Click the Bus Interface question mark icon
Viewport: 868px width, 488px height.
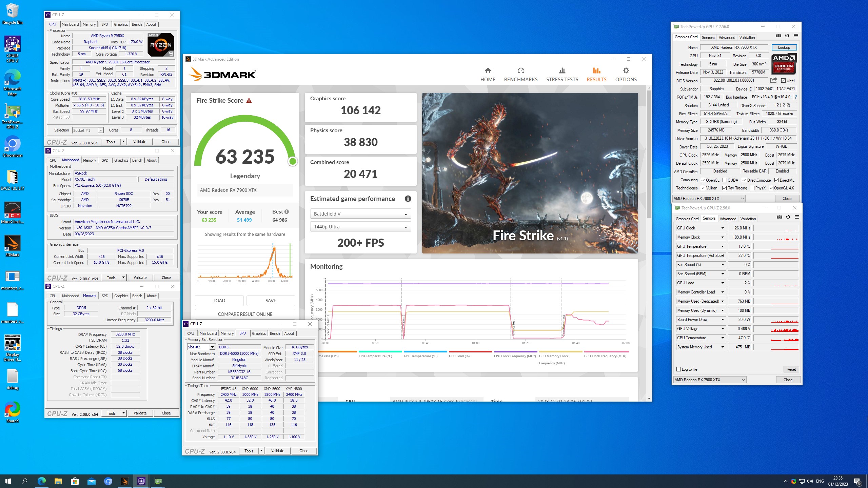tap(795, 97)
